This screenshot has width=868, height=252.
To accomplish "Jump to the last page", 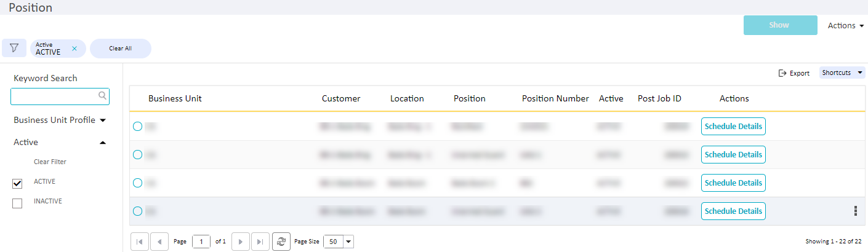I will [260, 242].
